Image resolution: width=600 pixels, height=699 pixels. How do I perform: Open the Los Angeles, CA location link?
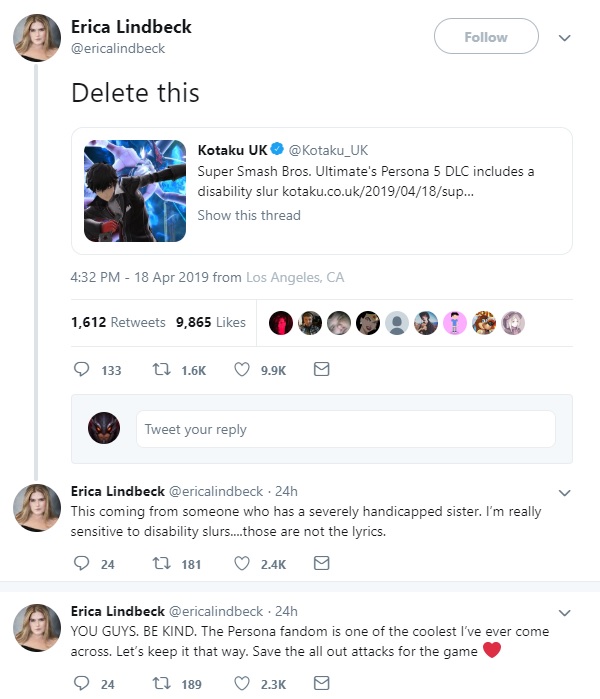click(x=295, y=277)
